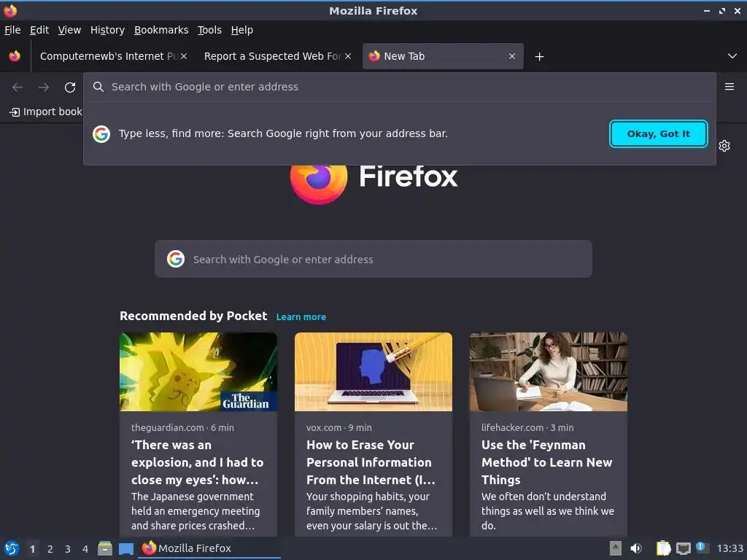Open the hamburger application menu
The image size is (747, 560).
(729, 87)
